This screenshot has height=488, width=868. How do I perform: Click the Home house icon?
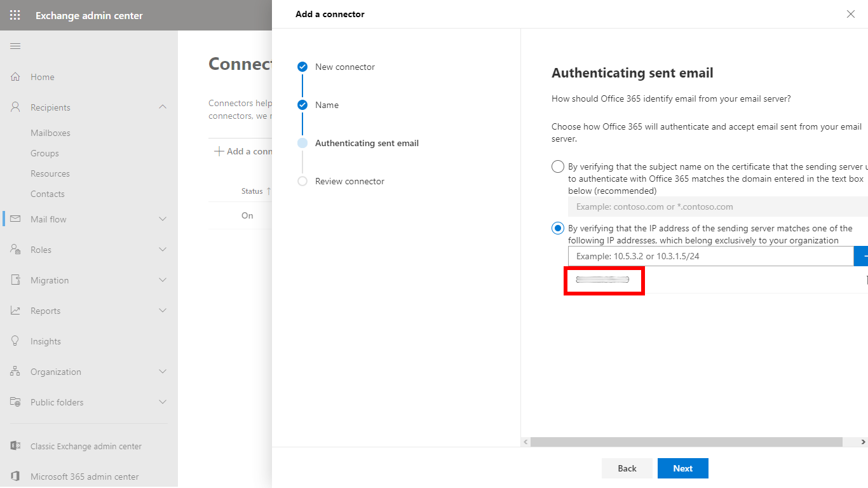tap(15, 77)
